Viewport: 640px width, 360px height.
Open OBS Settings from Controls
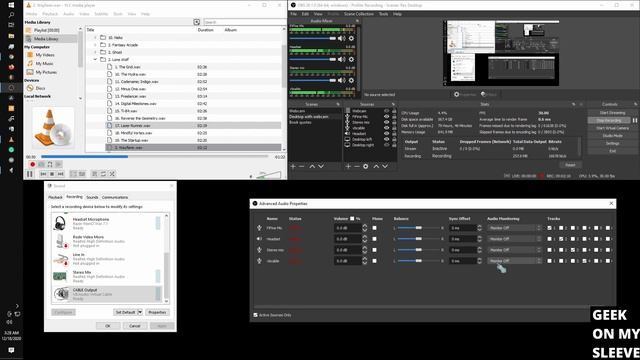pyautogui.click(x=612, y=143)
